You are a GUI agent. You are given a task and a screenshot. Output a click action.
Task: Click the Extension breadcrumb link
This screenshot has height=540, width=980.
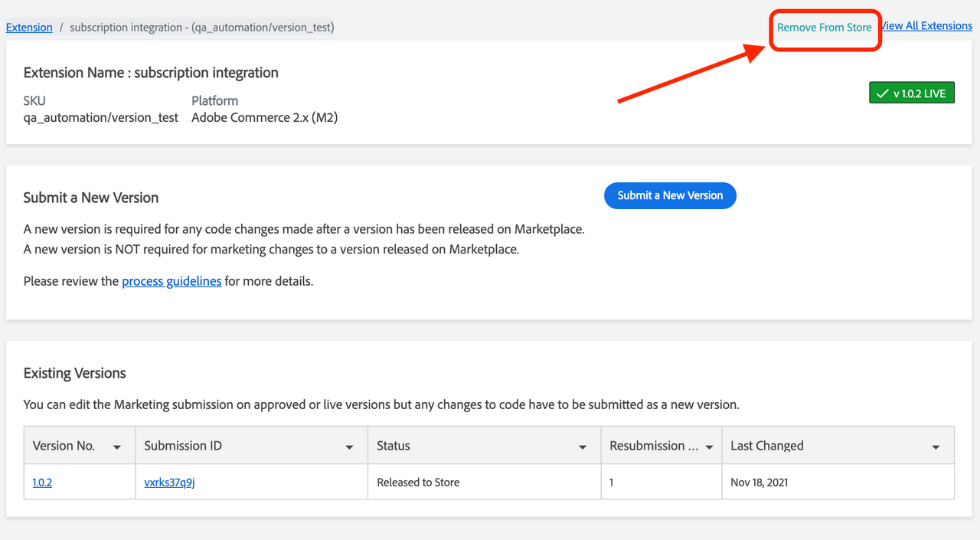tap(29, 27)
